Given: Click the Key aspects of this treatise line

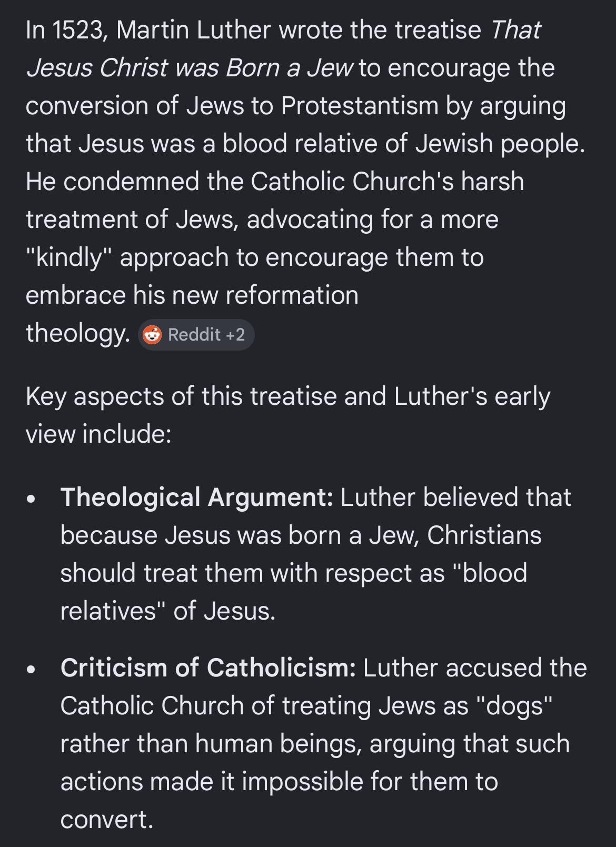Looking at the screenshot, I should tap(288, 396).
